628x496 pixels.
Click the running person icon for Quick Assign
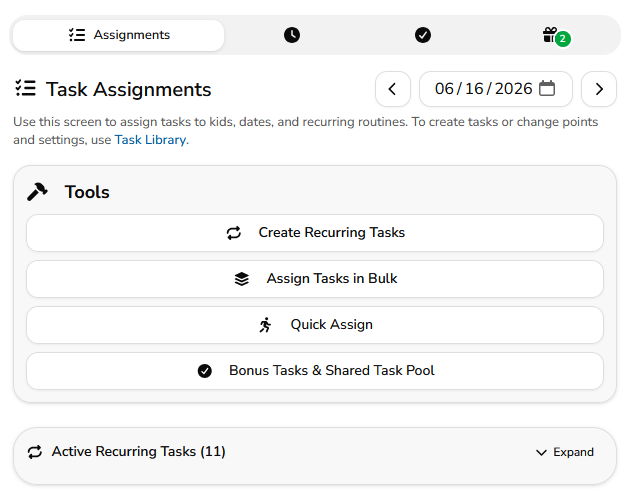click(x=265, y=325)
